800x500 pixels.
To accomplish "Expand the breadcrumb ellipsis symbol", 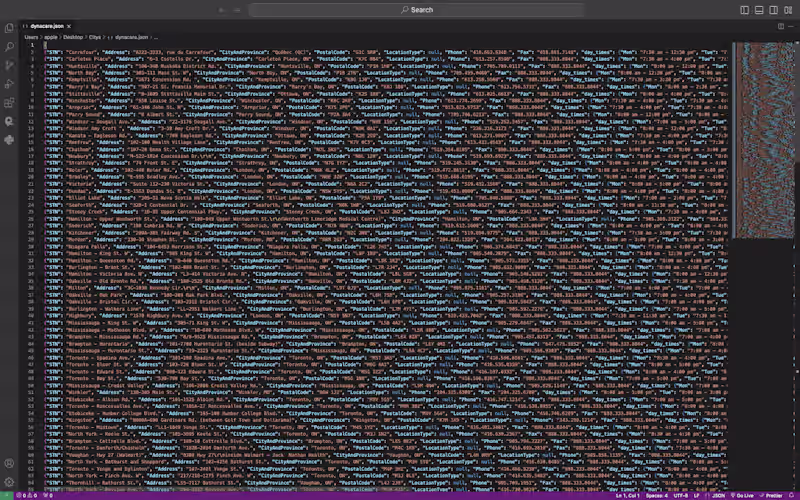I will [156, 37].
